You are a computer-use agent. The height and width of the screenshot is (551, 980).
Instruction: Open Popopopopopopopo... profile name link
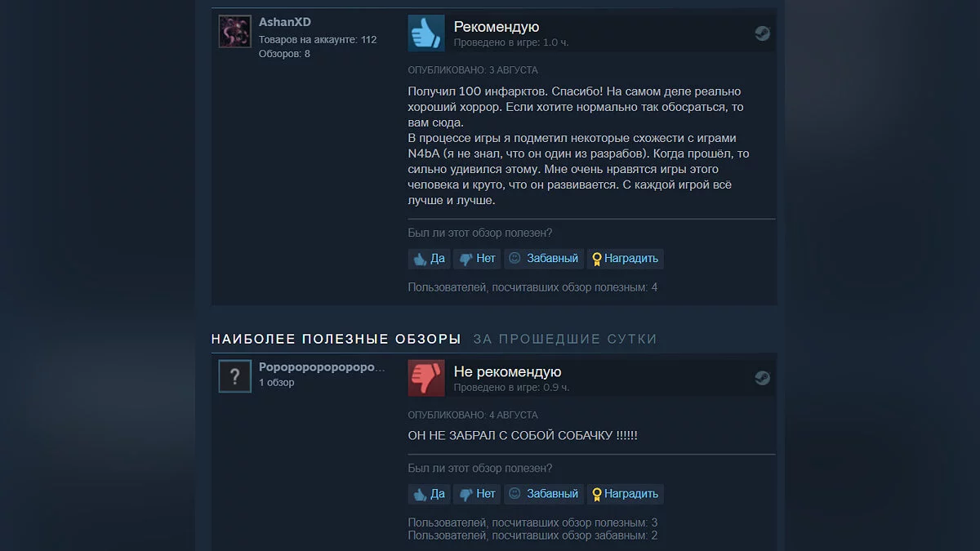pyautogui.click(x=322, y=367)
